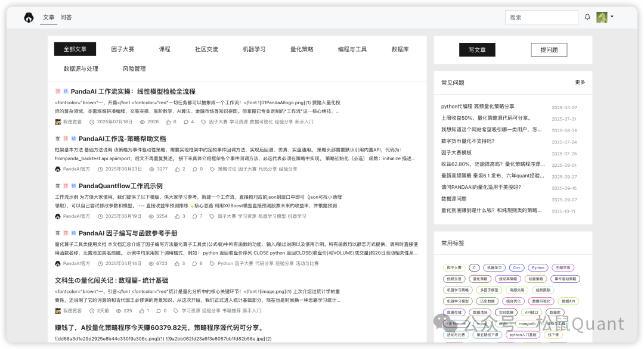The image size is (644, 349).
Task: Click the PandaAI panda logo in the header
Action: click(29, 17)
